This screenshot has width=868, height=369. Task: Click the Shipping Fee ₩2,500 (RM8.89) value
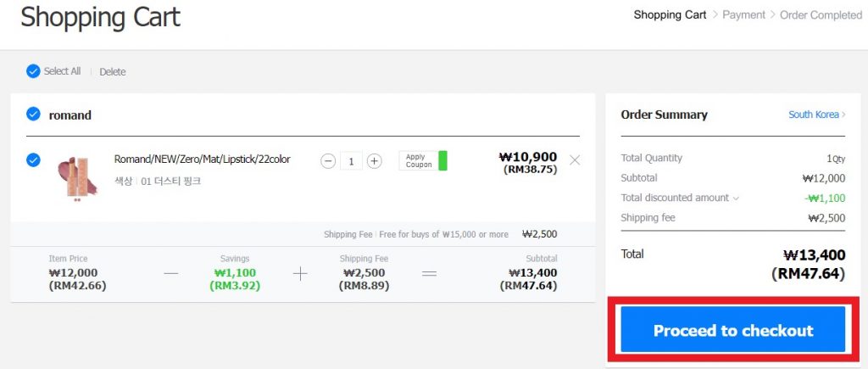(364, 279)
